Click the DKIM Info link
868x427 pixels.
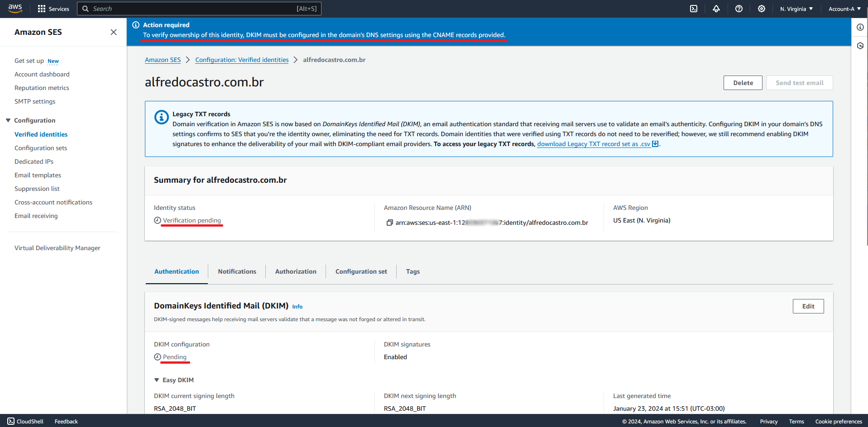pos(297,307)
